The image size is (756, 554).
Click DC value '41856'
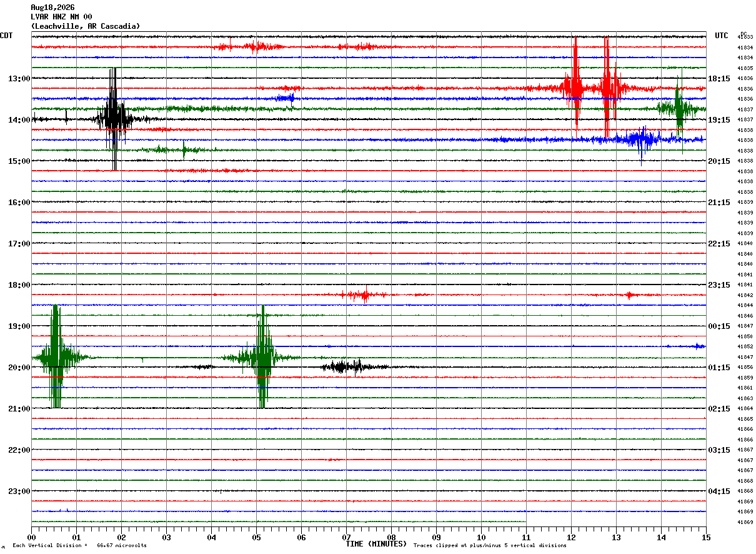(x=745, y=367)
